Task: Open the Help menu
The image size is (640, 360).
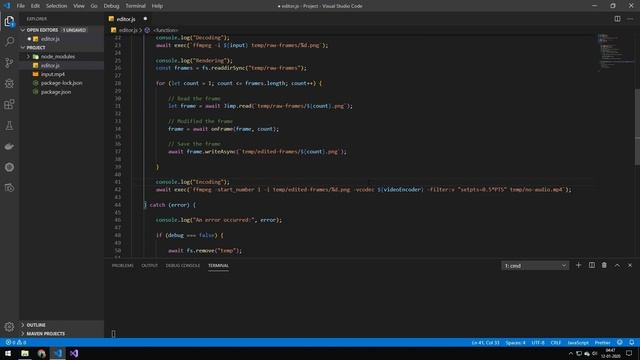Action: [157, 6]
